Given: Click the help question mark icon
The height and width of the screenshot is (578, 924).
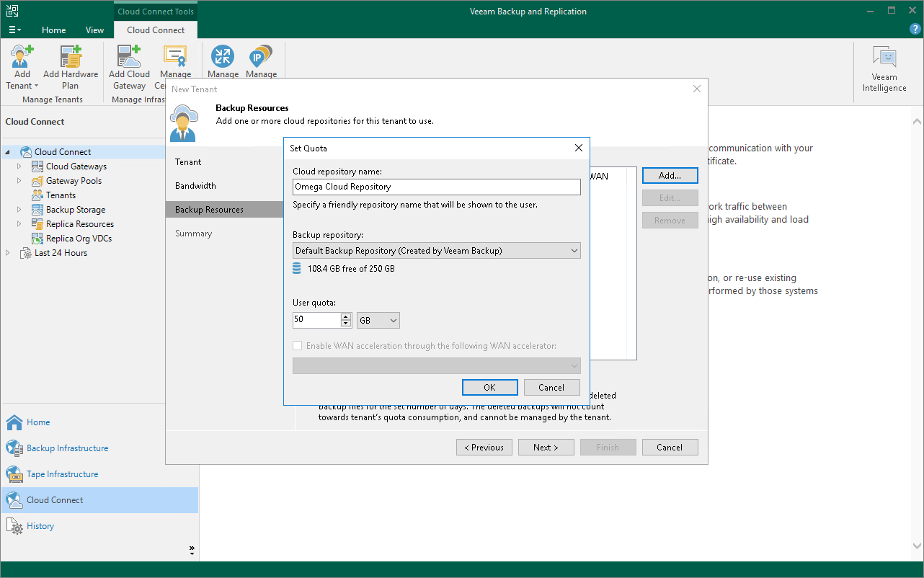Looking at the screenshot, I should pos(915,30).
